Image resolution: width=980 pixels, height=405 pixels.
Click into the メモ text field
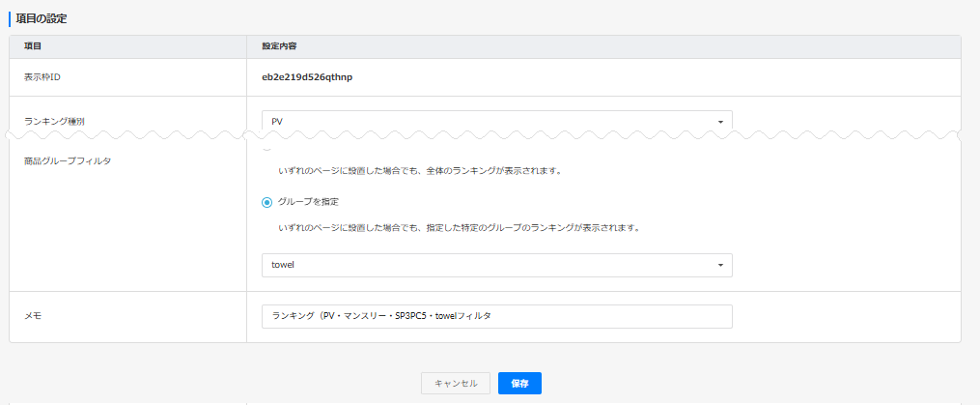click(497, 316)
